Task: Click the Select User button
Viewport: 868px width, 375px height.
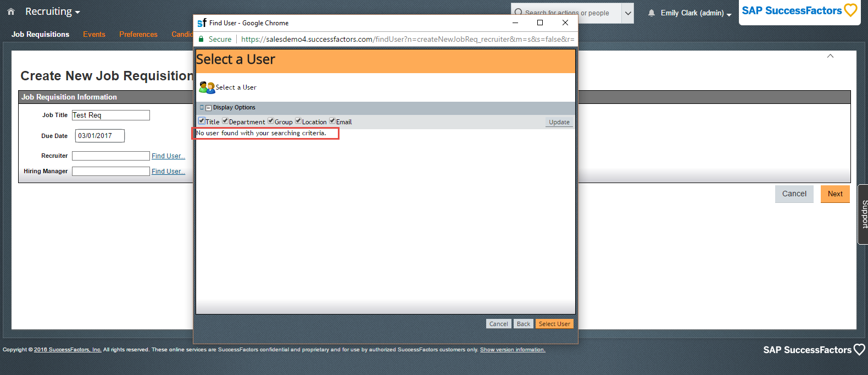Action: (554, 324)
